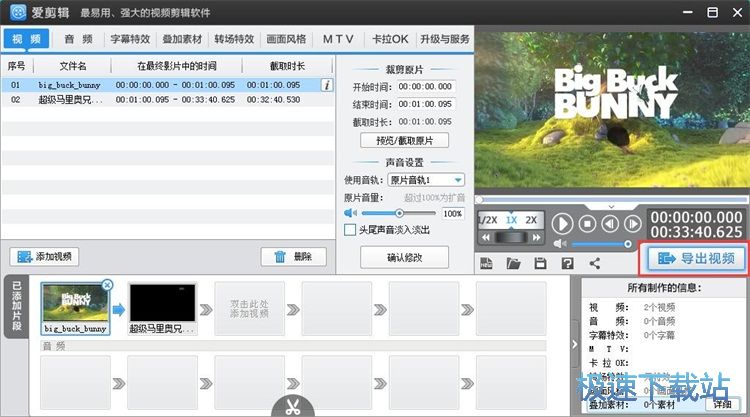Set playback speed to 1/2X

[x=488, y=220]
